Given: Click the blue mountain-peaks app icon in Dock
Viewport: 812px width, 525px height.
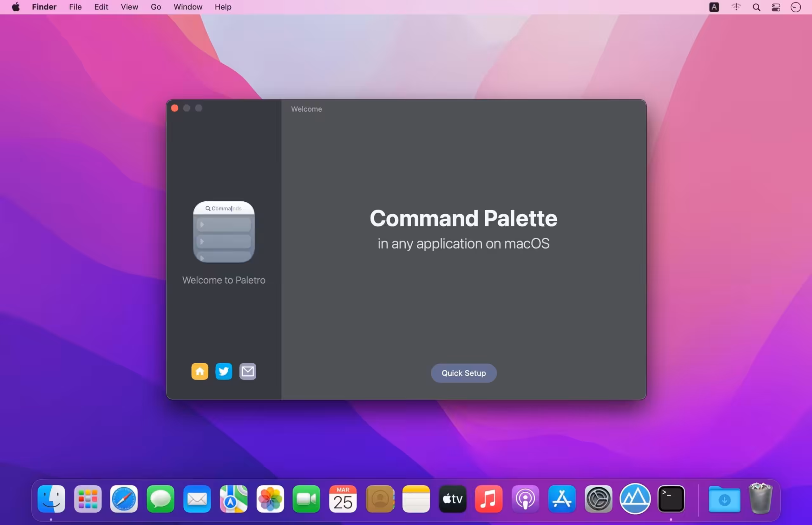Looking at the screenshot, I should [x=635, y=499].
